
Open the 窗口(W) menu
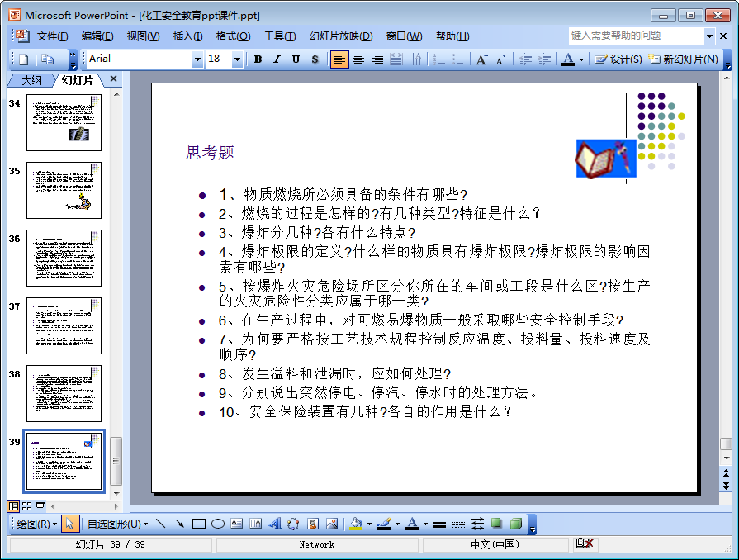click(x=404, y=36)
